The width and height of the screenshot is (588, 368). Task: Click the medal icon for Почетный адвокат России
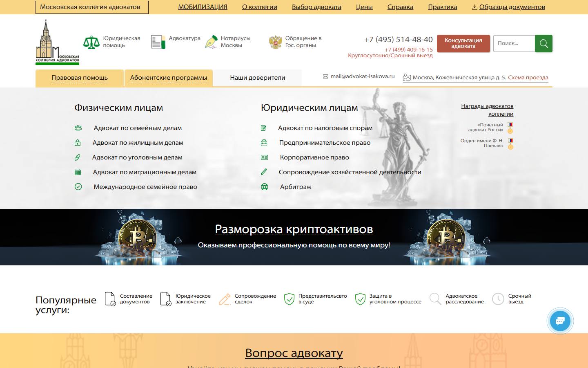(x=510, y=128)
